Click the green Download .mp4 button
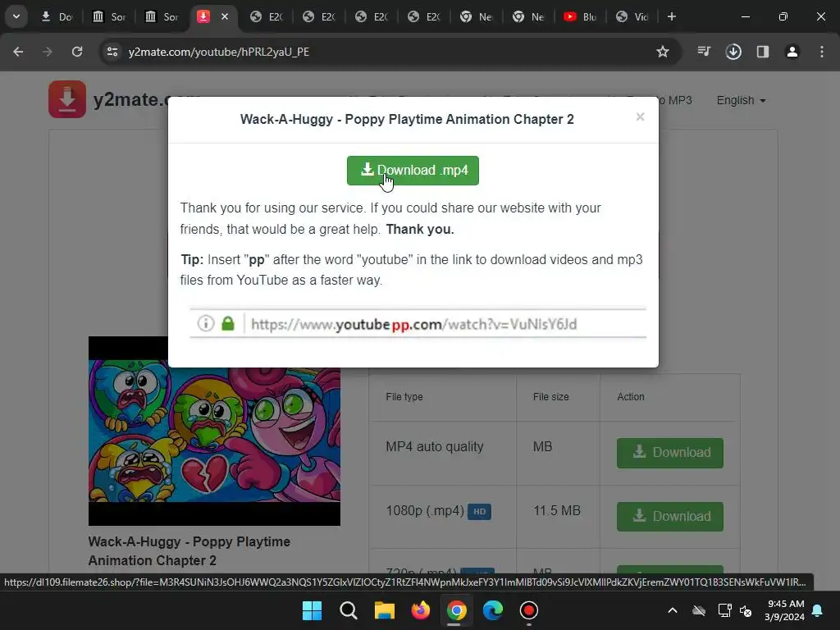The width and height of the screenshot is (840, 630). pos(413,171)
